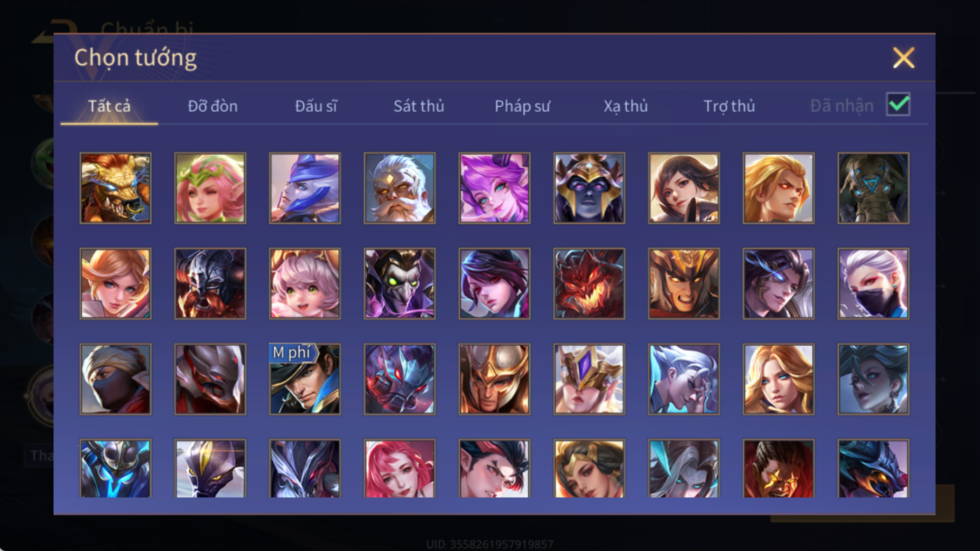The height and width of the screenshot is (551, 980).
Task: Filter heroes by Sát thủ
Action: coord(419,106)
